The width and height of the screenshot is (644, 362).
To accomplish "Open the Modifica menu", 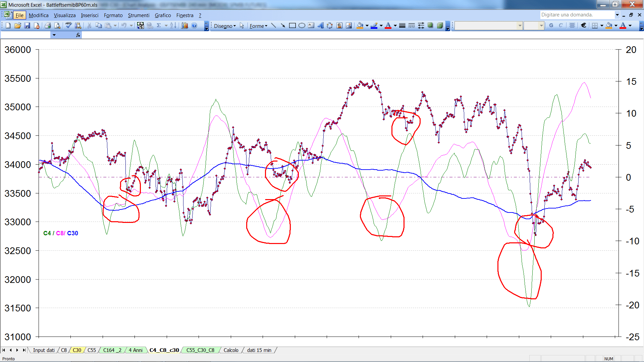I will tap(39, 15).
